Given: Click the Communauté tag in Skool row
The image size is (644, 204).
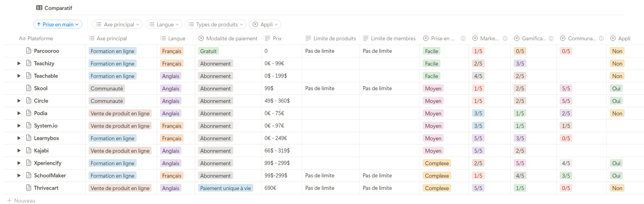Looking at the screenshot, I should 107,88.
